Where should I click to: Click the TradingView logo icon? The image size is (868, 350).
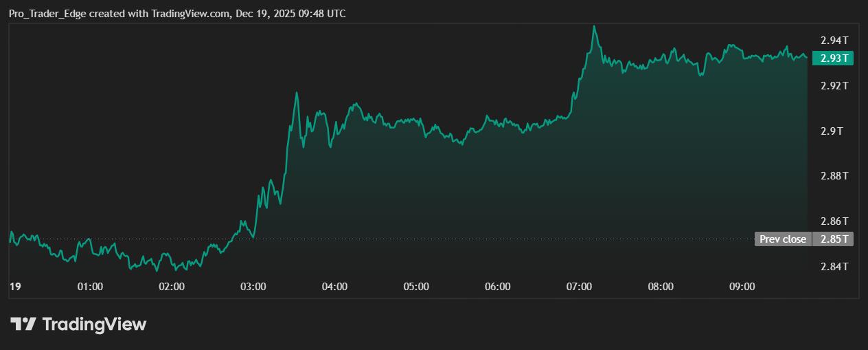coord(24,324)
